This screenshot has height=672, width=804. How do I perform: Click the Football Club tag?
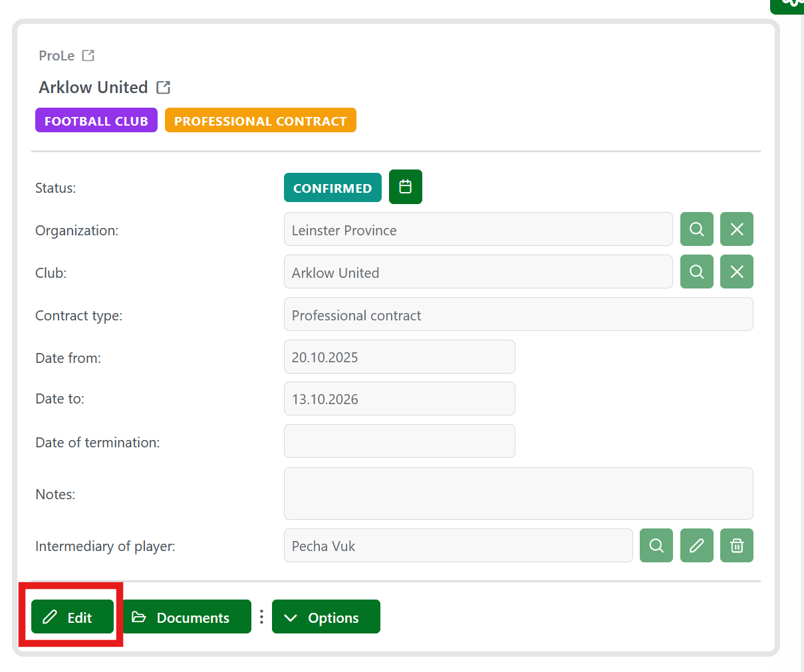tap(96, 121)
